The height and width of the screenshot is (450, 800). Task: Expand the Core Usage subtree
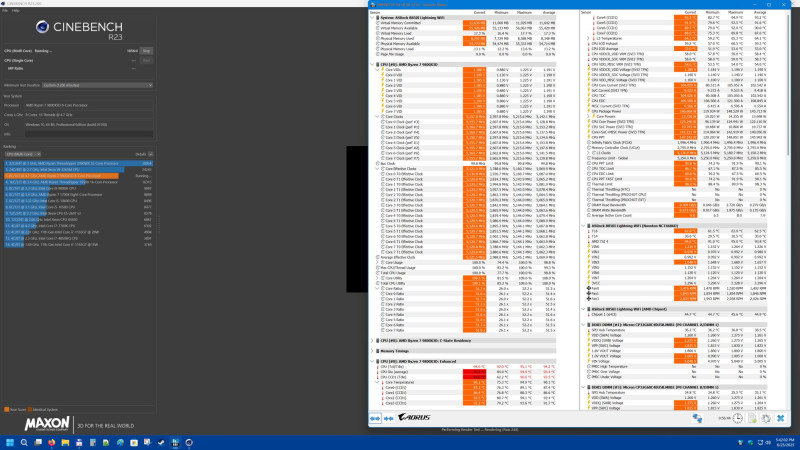pyautogui.click(x=378, y=262)
